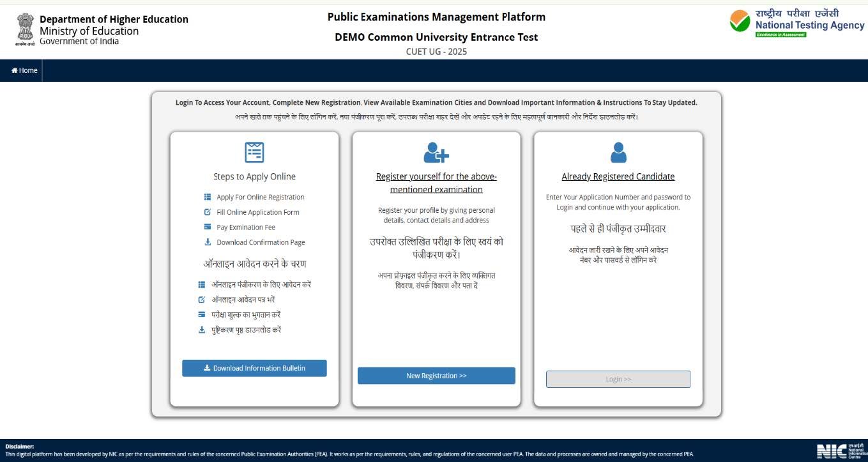Open the Already Registered Candidate link
The height and width of the screenshot is (462, 868).
[618, 176]
